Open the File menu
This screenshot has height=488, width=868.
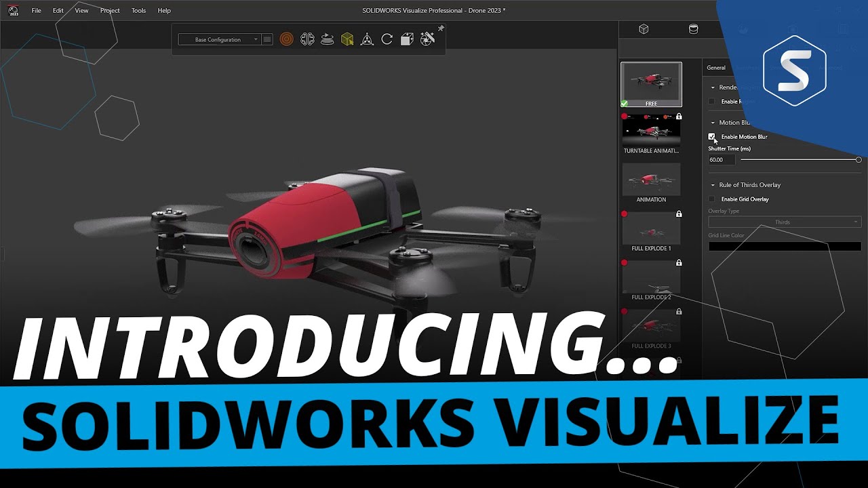(36, 11)
